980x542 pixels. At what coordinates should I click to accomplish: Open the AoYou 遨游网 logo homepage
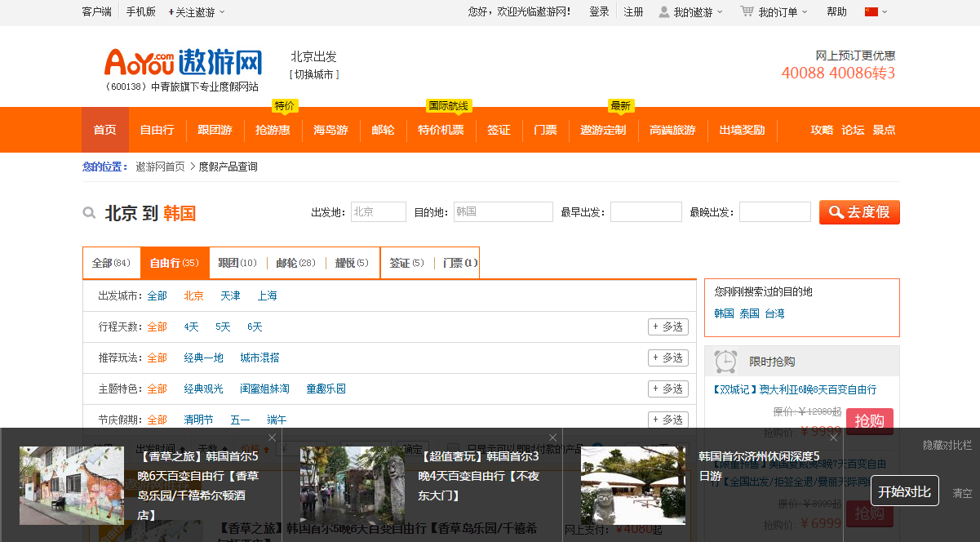coord(184,63)
